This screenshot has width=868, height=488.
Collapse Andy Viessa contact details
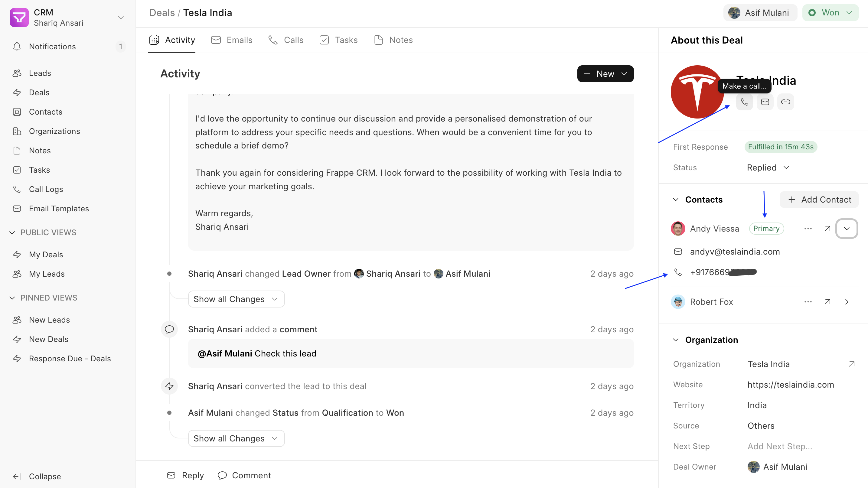(x=847, y=228)
